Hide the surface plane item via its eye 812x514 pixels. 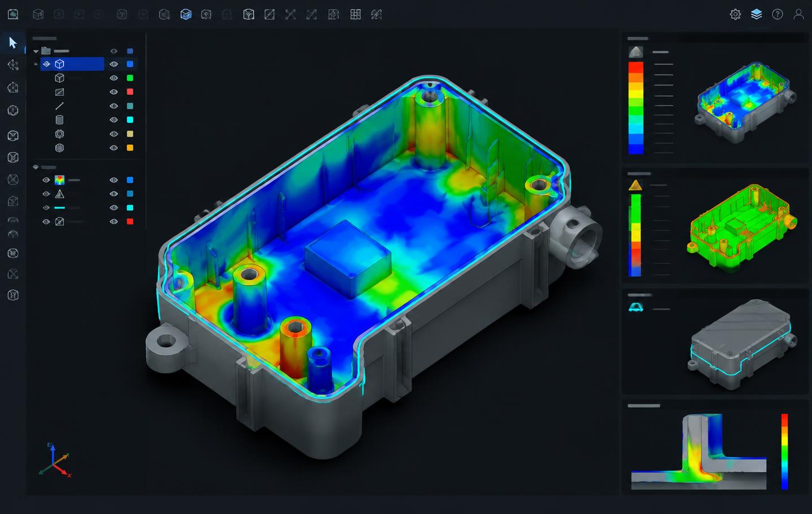pos(113,92)
